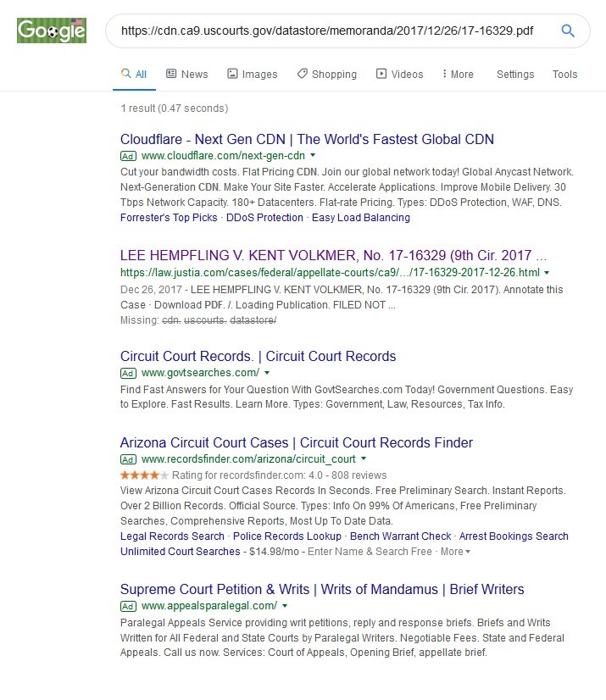Open search Settings
Image resolution: width=606 pixels, height=700 pixels.
[515, 74]
